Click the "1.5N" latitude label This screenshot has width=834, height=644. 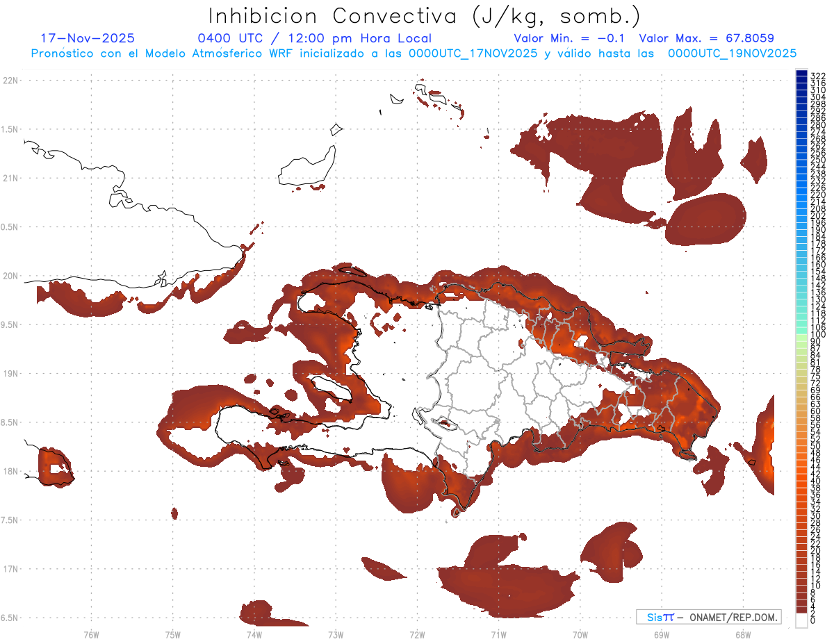coord(10,129)
